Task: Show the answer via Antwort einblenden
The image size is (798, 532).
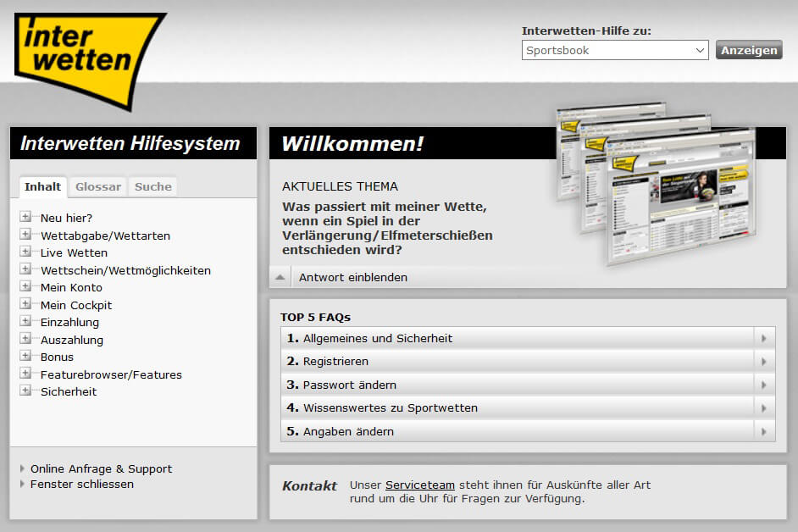Action: pyautogui.click(x=352, y=278)
